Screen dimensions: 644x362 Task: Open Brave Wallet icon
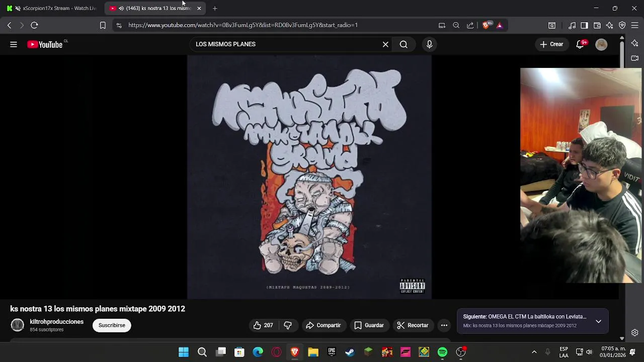tap(597, 25)
